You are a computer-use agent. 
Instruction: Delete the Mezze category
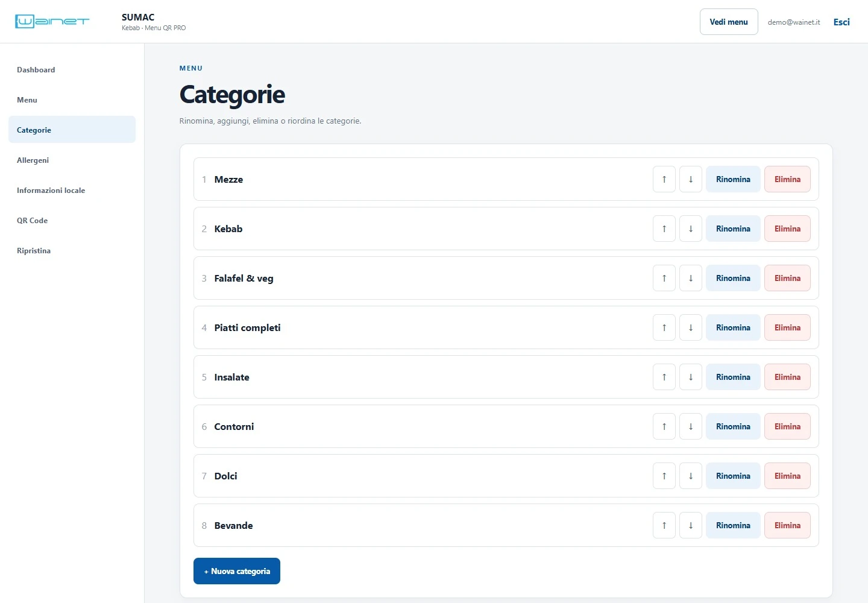(787, 179)
